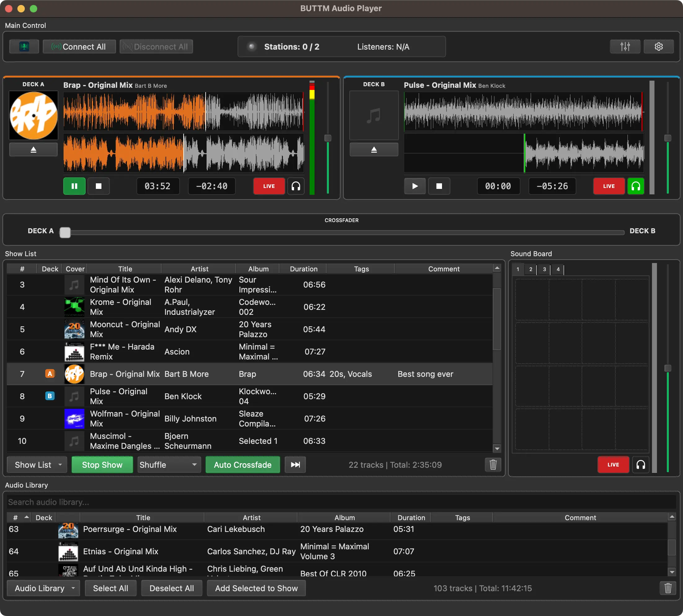Open the Shuffle mode dropdown
The width and height of the screenshot is (683, 616).
click(x=169, y=465)
